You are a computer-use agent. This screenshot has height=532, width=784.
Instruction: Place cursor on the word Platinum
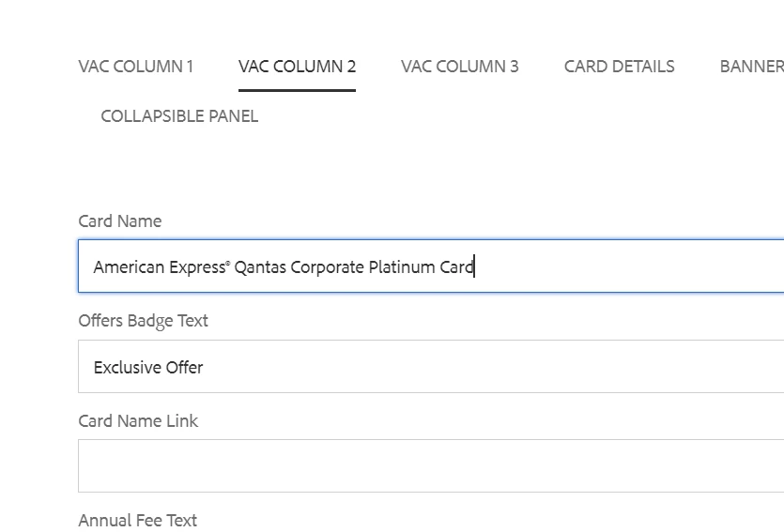click(x=402, y=267)
